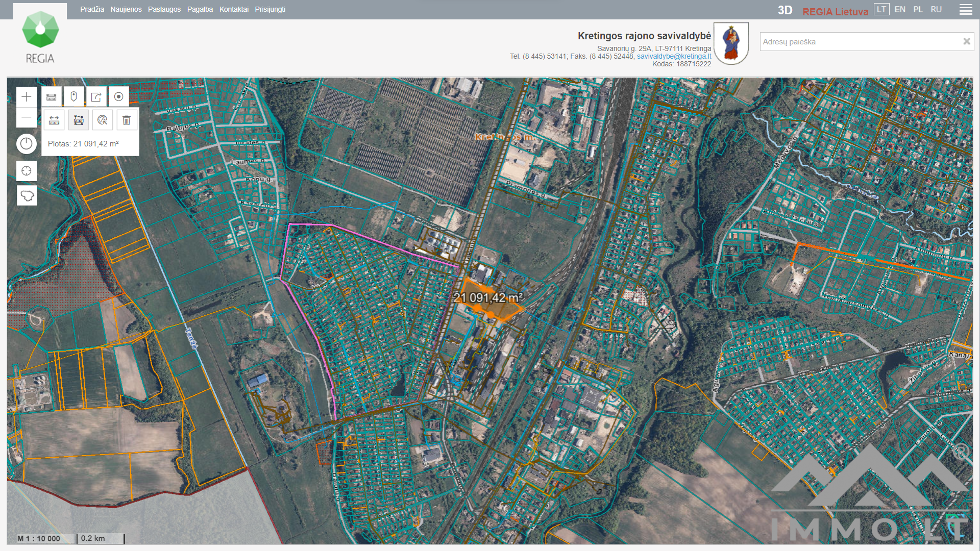
Task: Click the Kretinga municipality coat of arms
Action: 731,43
